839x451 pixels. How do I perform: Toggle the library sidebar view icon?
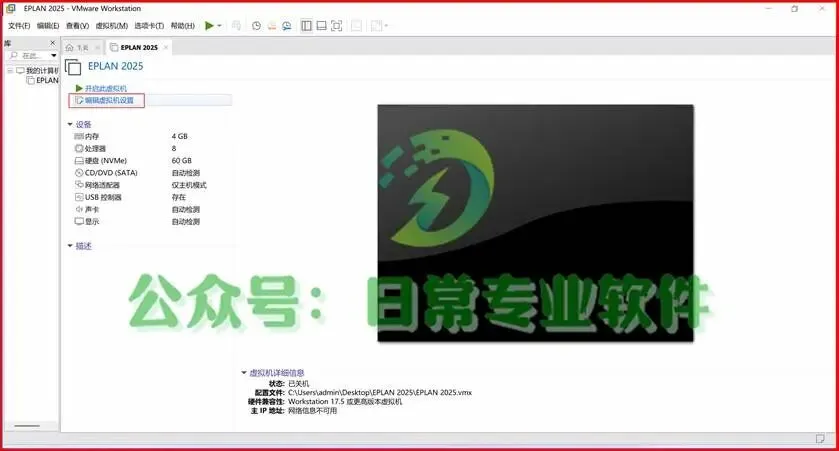tap(306, 26)
